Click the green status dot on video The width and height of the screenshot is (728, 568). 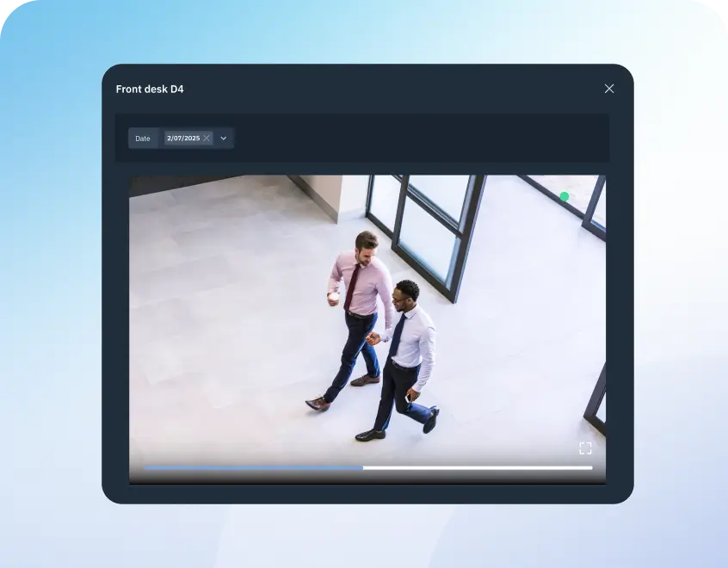[x=565, y=196]
